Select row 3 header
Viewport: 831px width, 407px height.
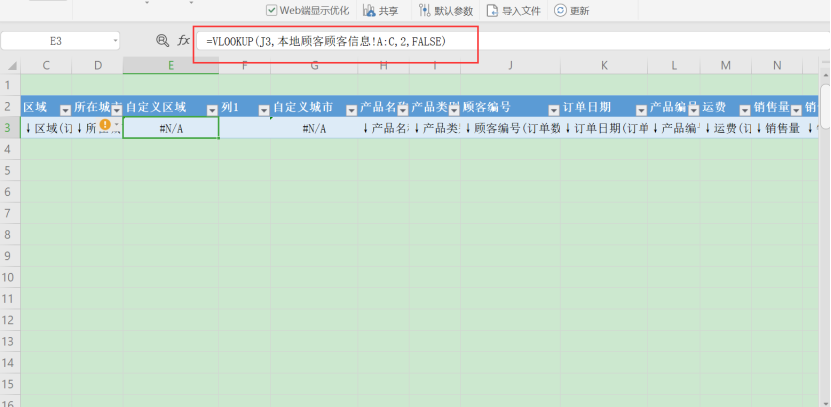click(10, 128)
